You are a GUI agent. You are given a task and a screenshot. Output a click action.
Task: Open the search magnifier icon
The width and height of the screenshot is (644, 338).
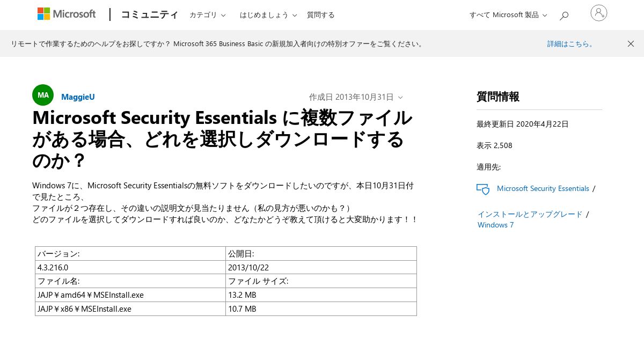pyautogui.click(x=564, y=16)
